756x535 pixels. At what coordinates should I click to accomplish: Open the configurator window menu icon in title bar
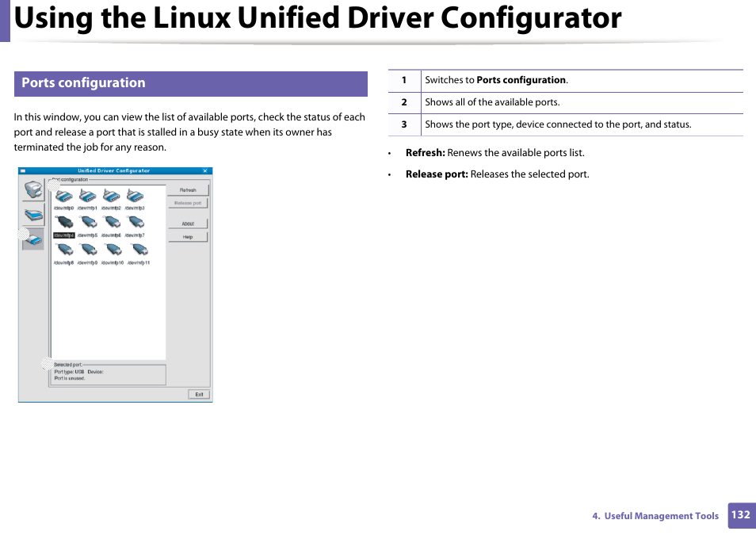23,170
